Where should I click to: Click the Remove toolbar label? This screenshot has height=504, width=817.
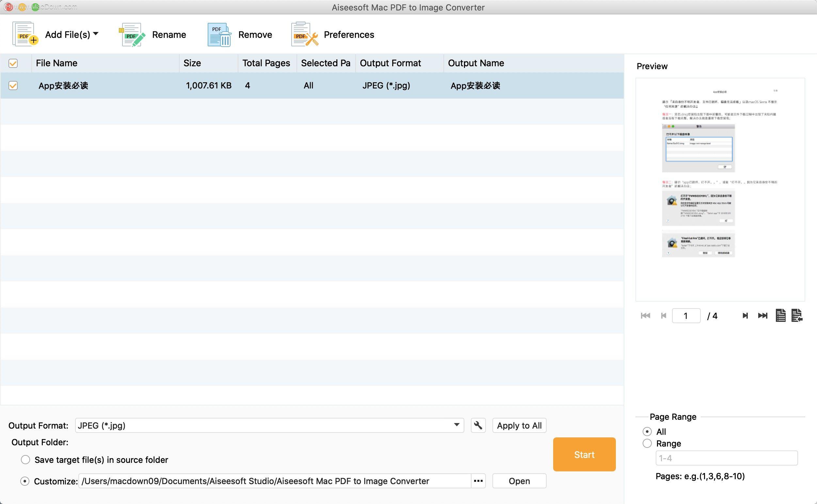pyautogui.click(x=255, y=35)
